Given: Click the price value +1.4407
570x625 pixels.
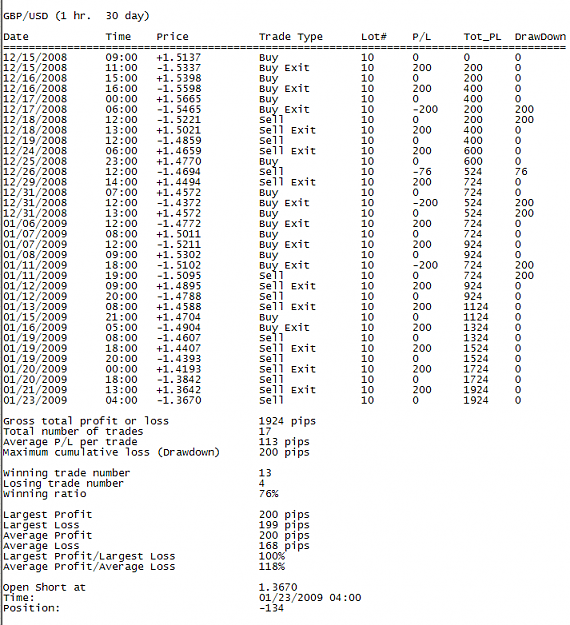Looking at the screenshot, I should (x=179, y=348).
